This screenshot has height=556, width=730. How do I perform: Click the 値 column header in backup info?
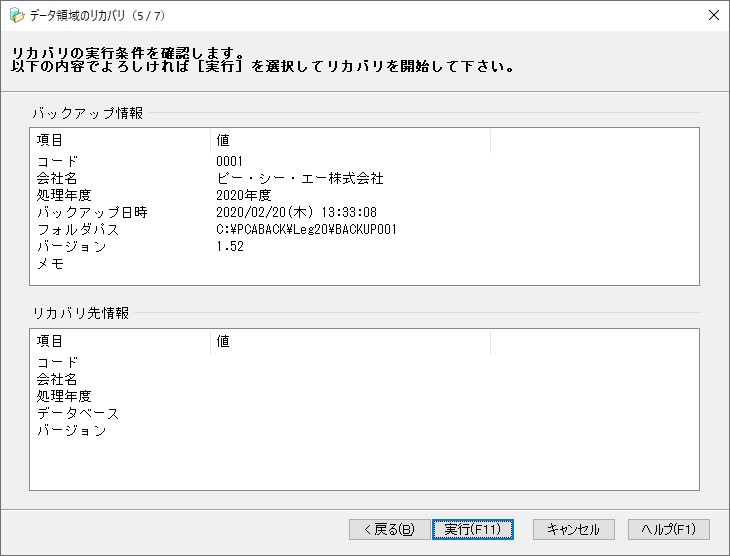[350, 140]
